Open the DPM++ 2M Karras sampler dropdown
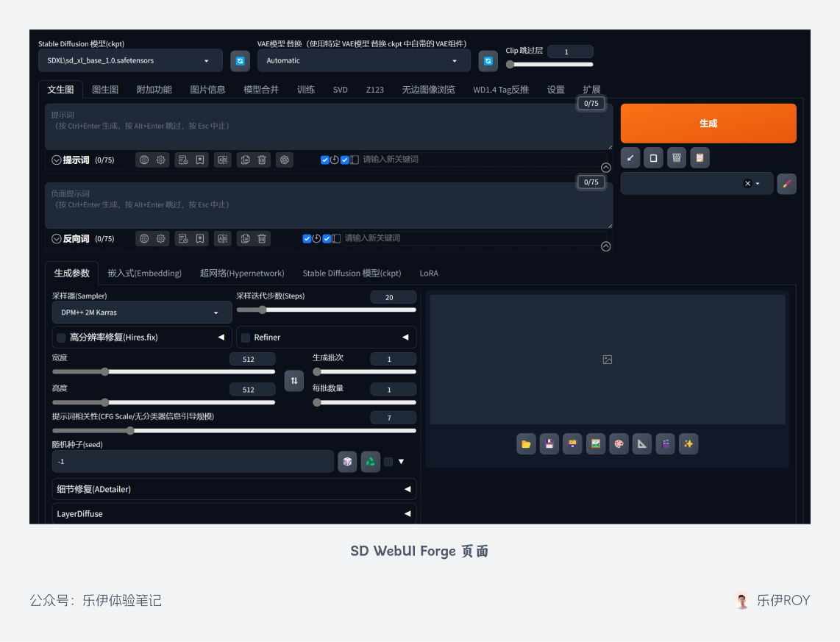This screenshot has width=840, height=642. tap(141, 312)
